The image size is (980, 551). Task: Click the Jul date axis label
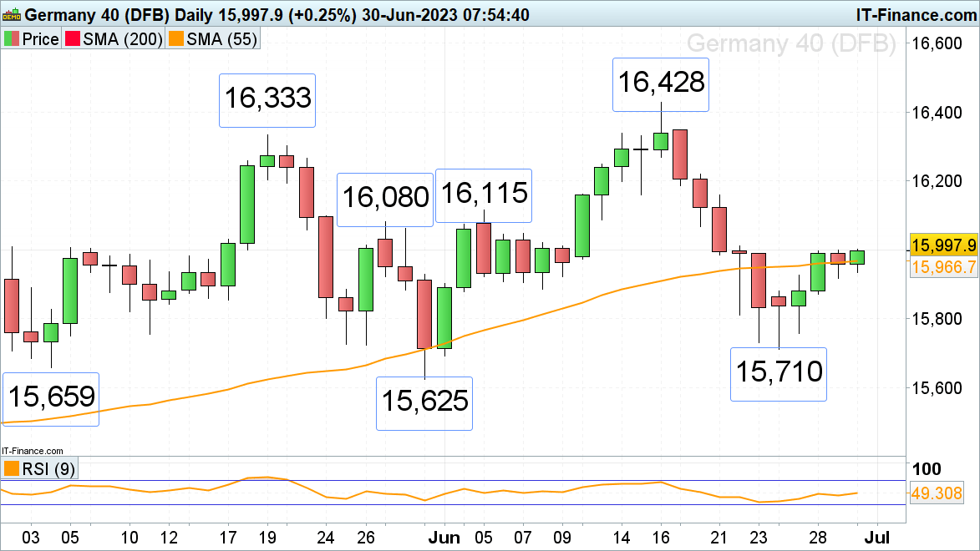(x=877, y=538)
